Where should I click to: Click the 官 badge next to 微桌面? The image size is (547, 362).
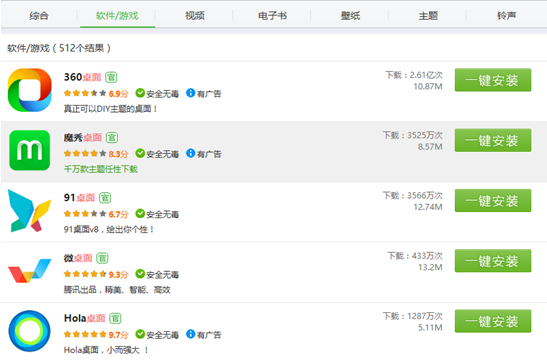coord(102,258)
